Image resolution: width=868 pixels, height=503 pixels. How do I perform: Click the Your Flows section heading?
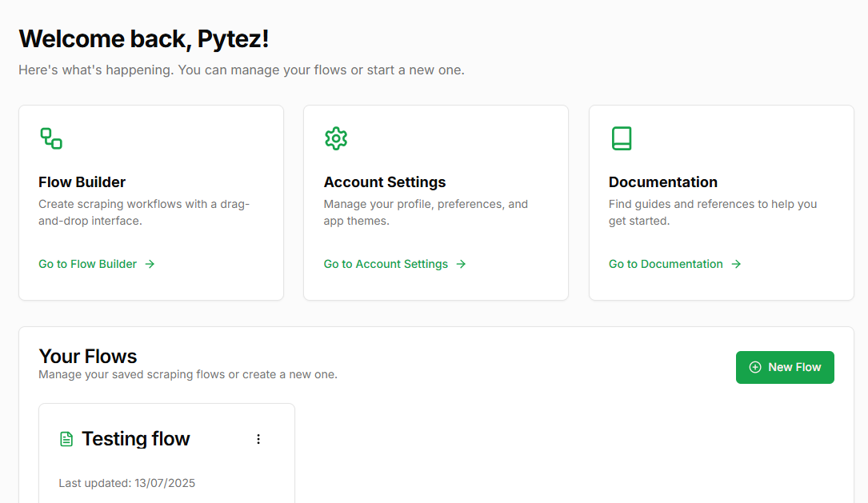click(87, 357)
